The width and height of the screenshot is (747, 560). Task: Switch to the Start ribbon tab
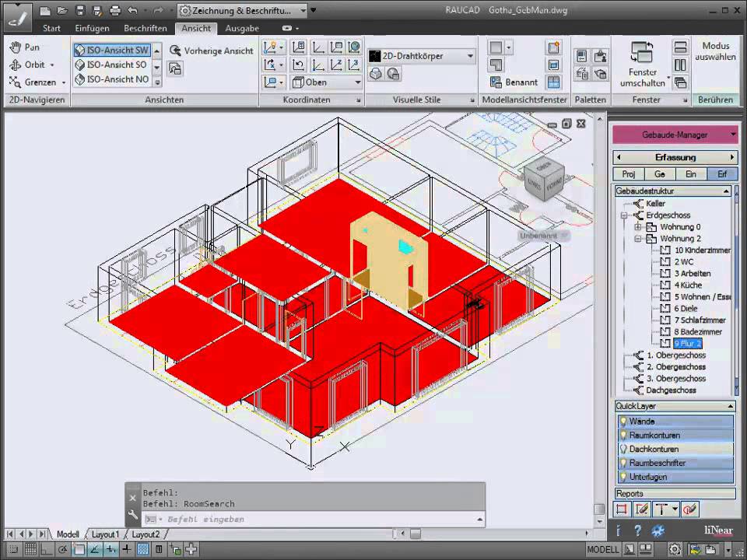point(51,28)
